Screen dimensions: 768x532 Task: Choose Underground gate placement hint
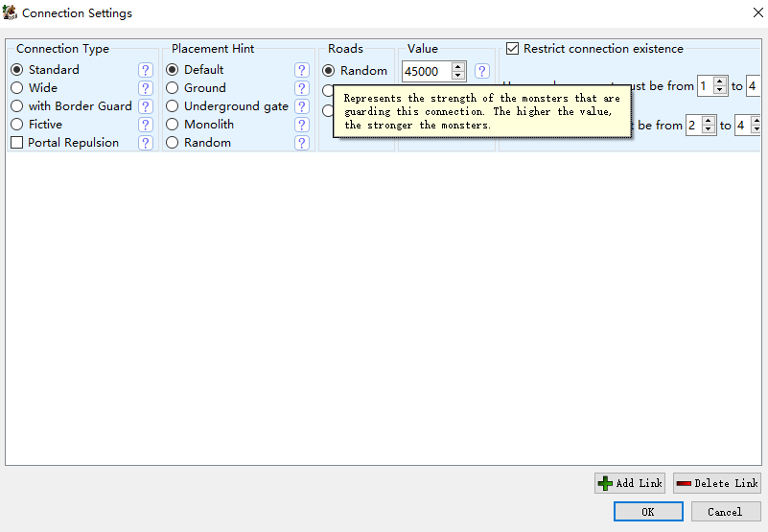click(173, 106)
